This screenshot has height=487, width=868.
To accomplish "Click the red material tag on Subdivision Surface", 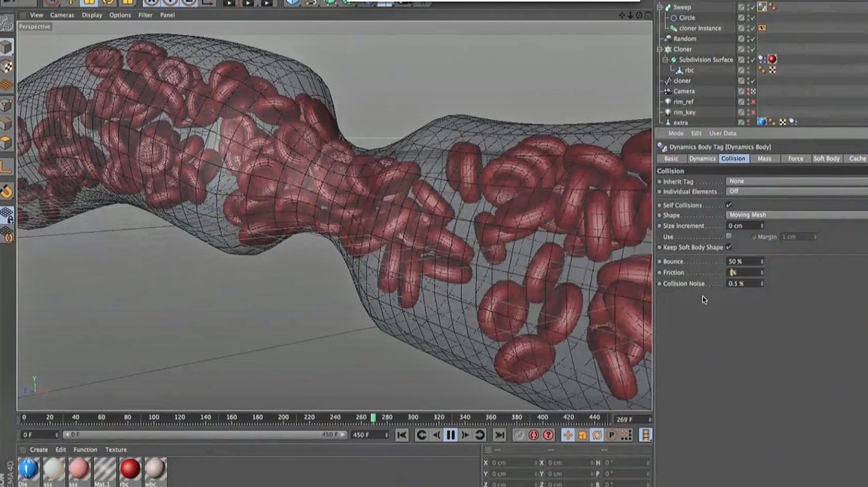I will point(772,59).
